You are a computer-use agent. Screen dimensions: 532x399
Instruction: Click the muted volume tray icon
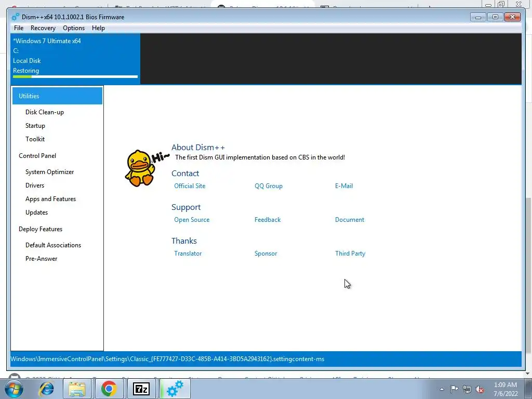pyautogui.click(x=480, y=389)
